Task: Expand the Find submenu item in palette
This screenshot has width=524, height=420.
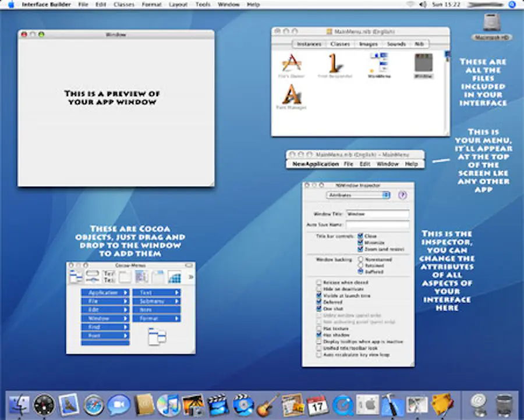Action: point(105,327)
